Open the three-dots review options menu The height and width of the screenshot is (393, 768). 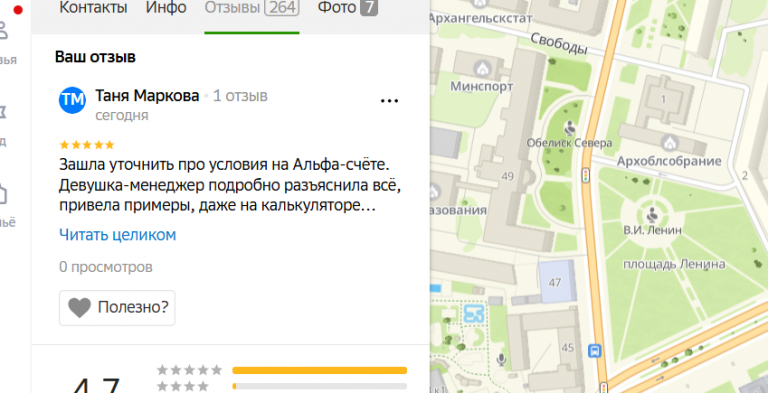coord(389,101)
